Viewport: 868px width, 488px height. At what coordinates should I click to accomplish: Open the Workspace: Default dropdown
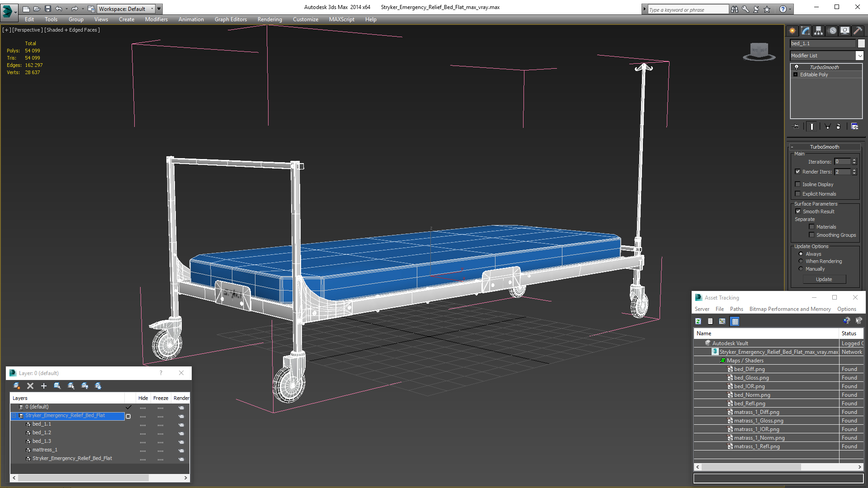126,9
